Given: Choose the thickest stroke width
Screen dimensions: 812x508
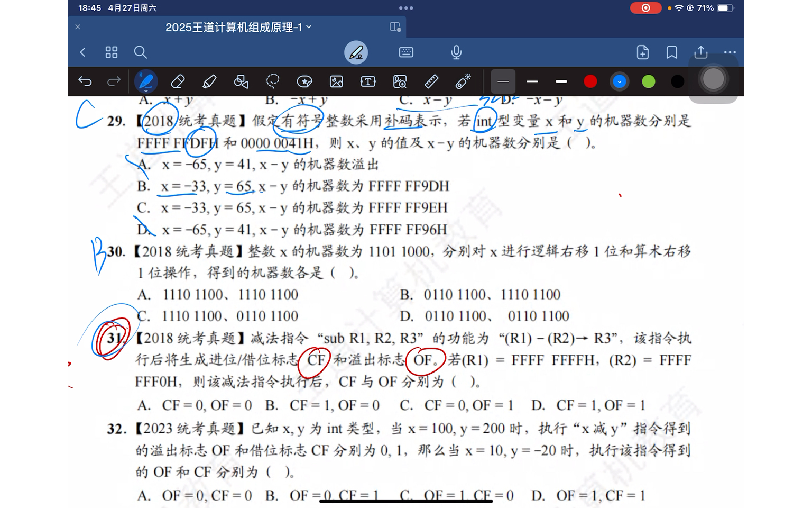Looking at the screenshot, I should (x=561, y=81).
